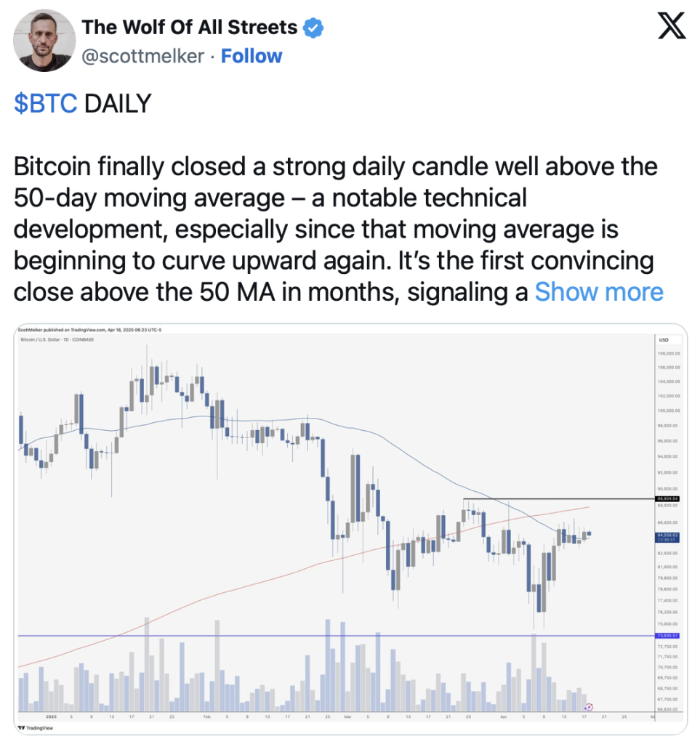Screen dimensions: 700x744
Task: Click the blue verified badge
Action: pyautogui.click(x=313, y=28)
